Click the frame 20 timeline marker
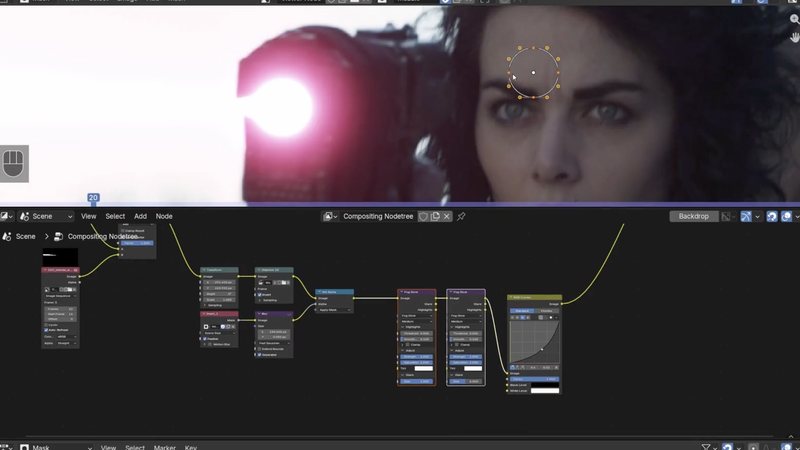Image resolution: width=800 pixels, height=450 pixels. [93, 197]
